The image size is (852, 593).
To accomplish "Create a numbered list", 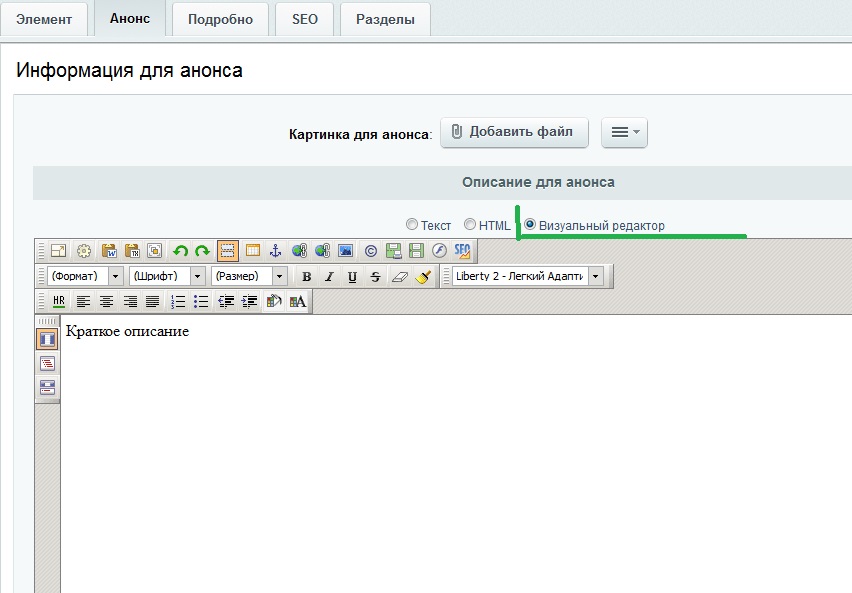I will pos(178,301).
